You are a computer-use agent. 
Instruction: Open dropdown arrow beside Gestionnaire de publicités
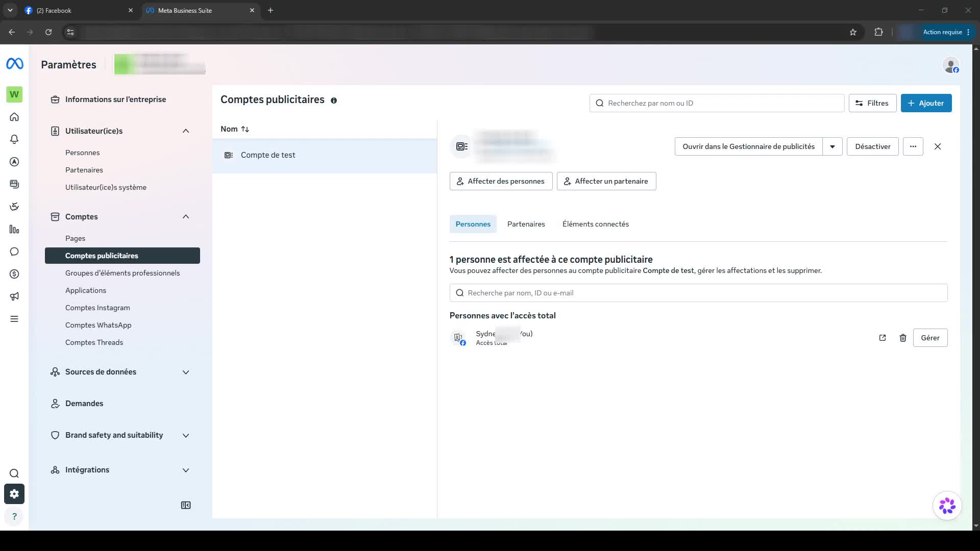point(832,146)
